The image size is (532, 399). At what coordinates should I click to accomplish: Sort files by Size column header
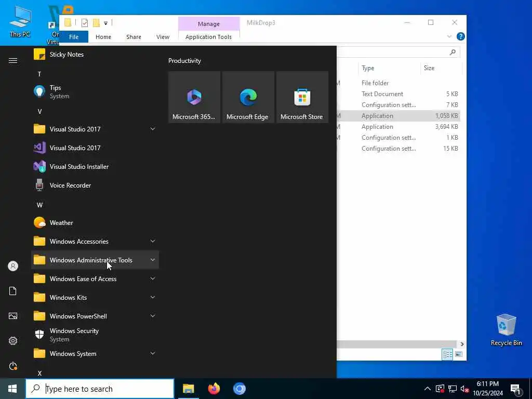(x=441, y=68)
